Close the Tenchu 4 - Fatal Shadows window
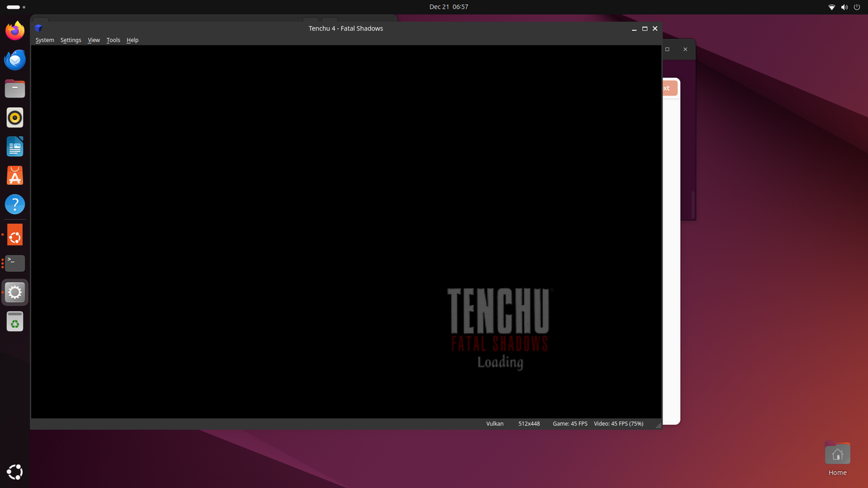The width and height of the screenshot is (868, 488). pos(655,29)
